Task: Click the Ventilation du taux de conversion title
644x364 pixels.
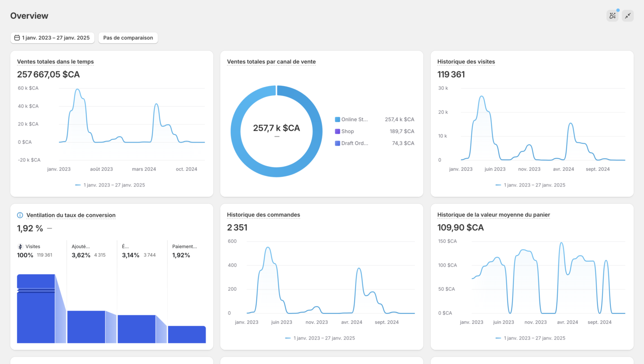Action: [x=71, y=215]
